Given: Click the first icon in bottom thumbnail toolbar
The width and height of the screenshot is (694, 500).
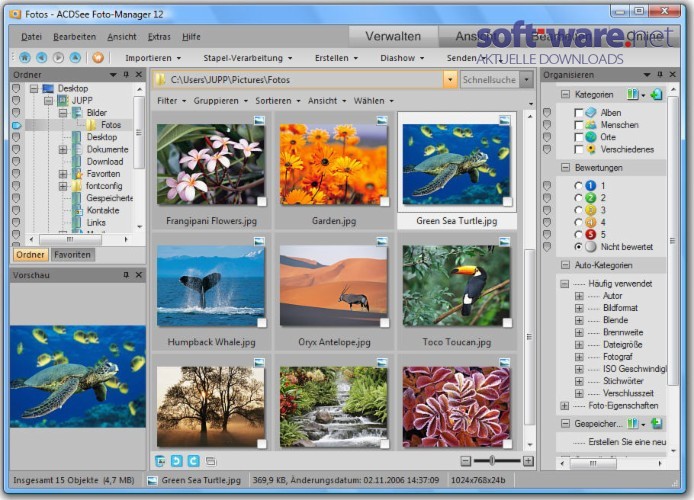Looking at the screenshot, I should [x=160, y=461].
